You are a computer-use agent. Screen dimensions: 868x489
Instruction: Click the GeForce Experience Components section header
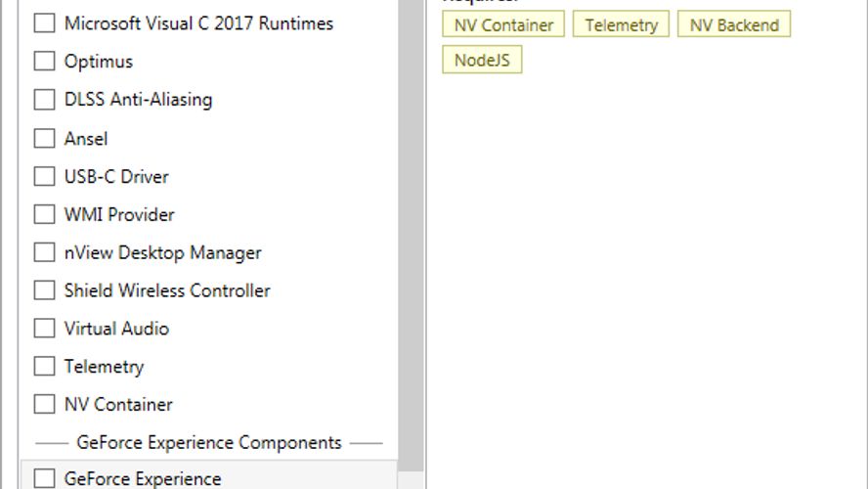click(209, 442)
